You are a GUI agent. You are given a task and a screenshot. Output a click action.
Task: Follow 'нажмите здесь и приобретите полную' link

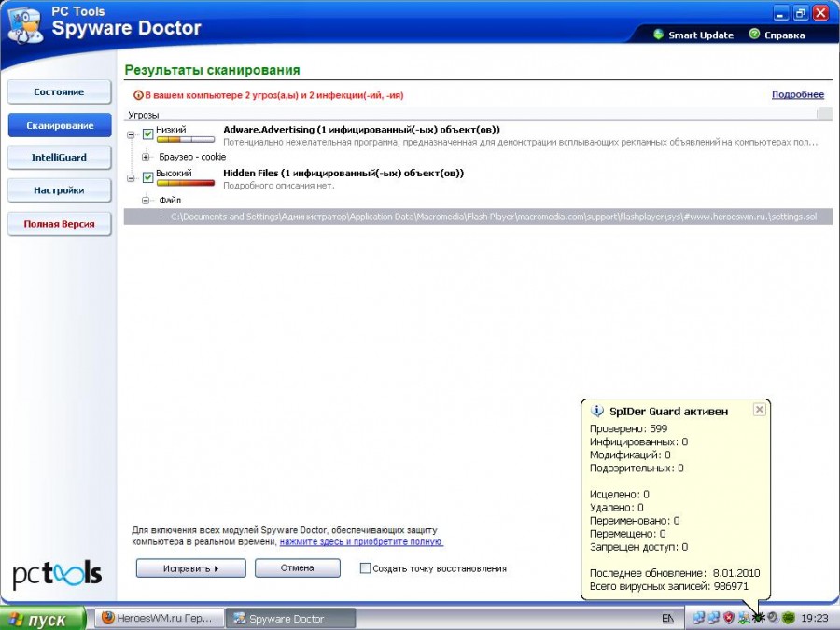[361, 541]
